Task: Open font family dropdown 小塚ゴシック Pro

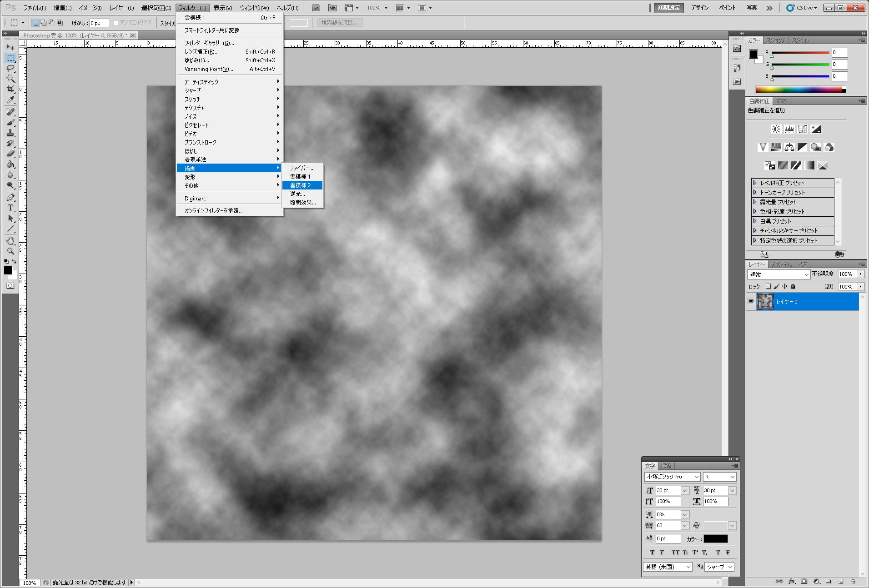Action: 672,477
